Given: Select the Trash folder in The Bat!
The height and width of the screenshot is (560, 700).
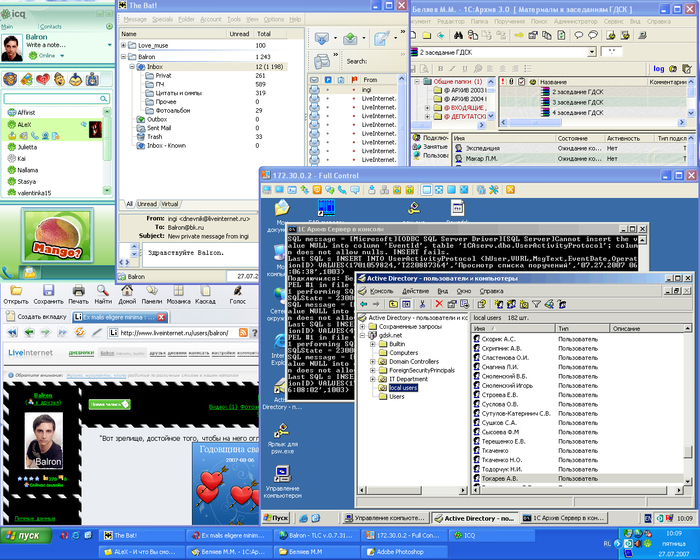Looking at the screenshot, I should (x=154, y=137).
